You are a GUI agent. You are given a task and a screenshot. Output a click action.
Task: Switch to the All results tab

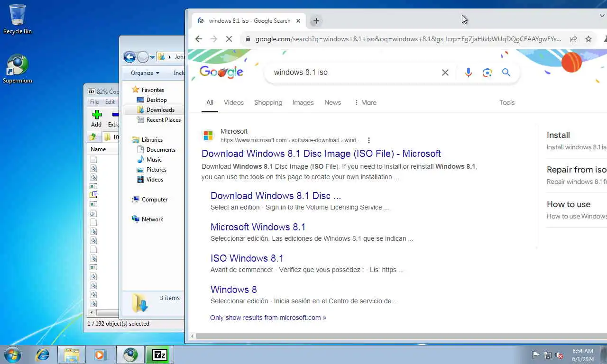pos(210,102)
